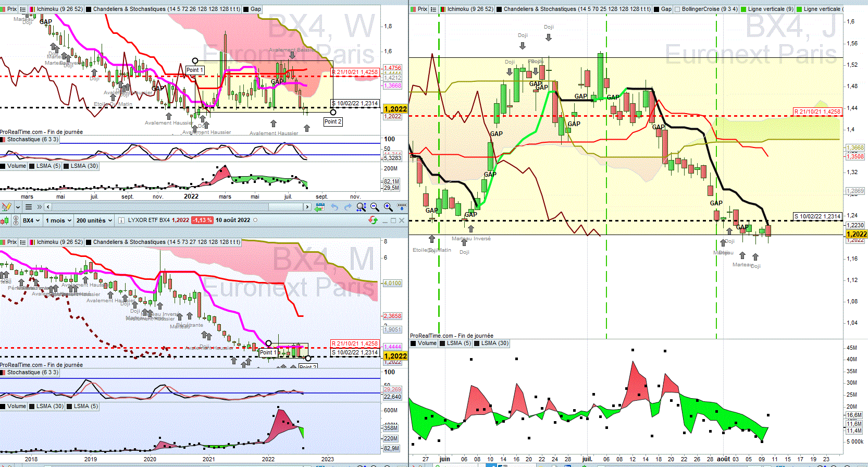Open the BX4 ticker dropdown
Screen dimensions: 868x467
coord(31,220)
